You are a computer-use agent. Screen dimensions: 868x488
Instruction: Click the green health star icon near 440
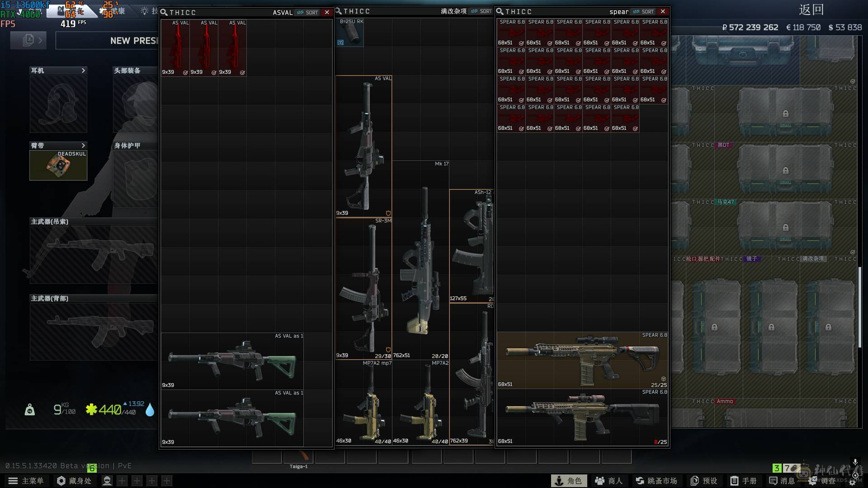91,409
